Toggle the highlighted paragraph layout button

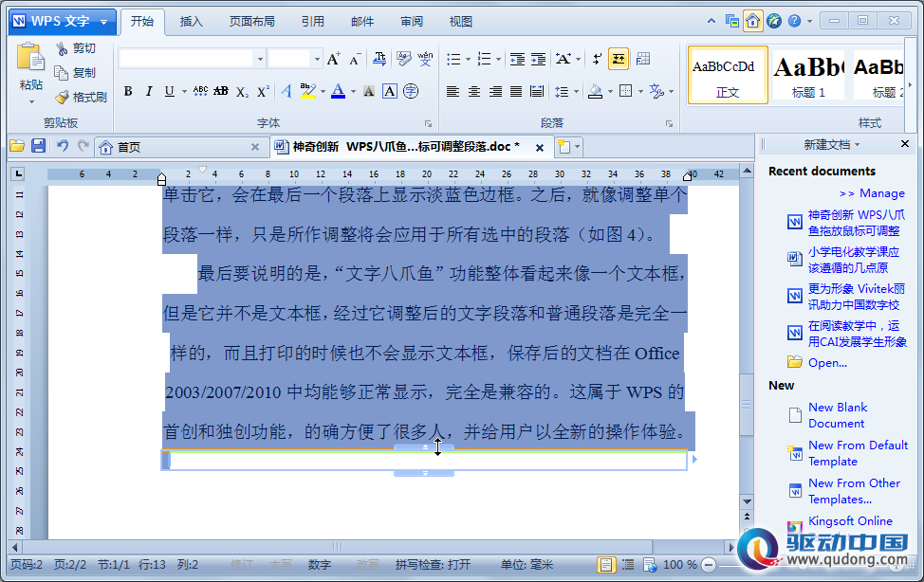pyautogui.click(x=619, y=59)
